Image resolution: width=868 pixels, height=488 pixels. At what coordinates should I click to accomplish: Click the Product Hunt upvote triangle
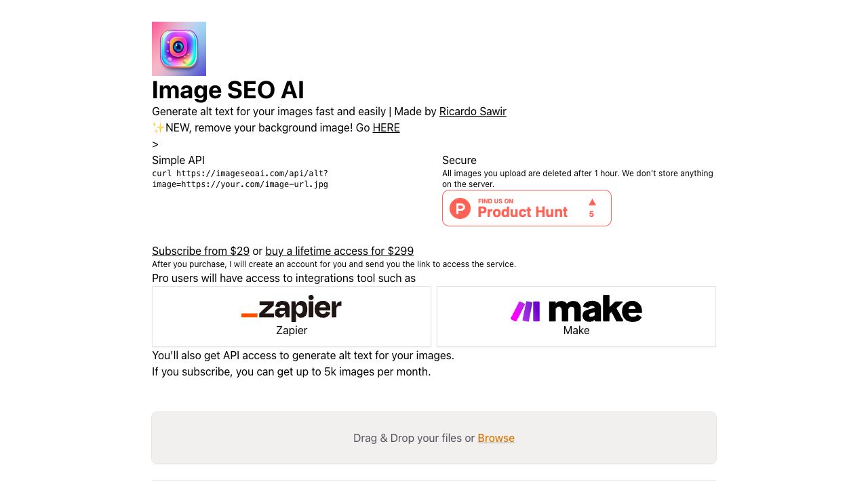pyautogui.click(x=592, y=202)
